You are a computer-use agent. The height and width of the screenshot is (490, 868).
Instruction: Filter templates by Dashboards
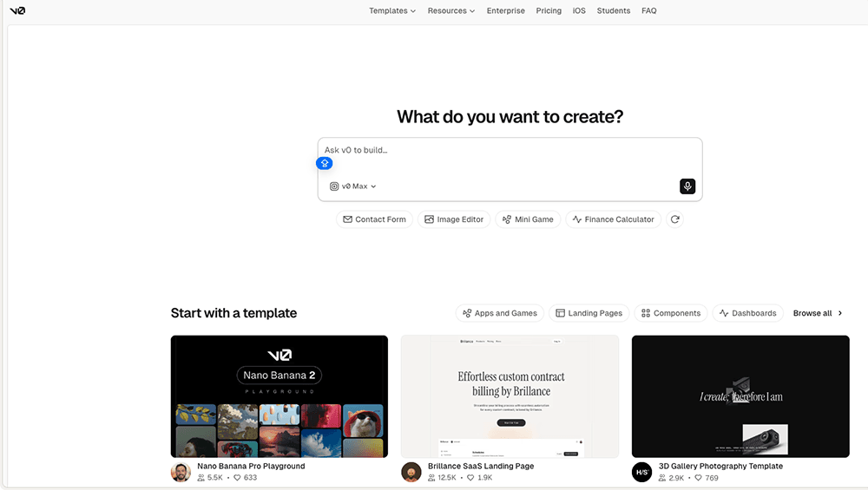747,313
